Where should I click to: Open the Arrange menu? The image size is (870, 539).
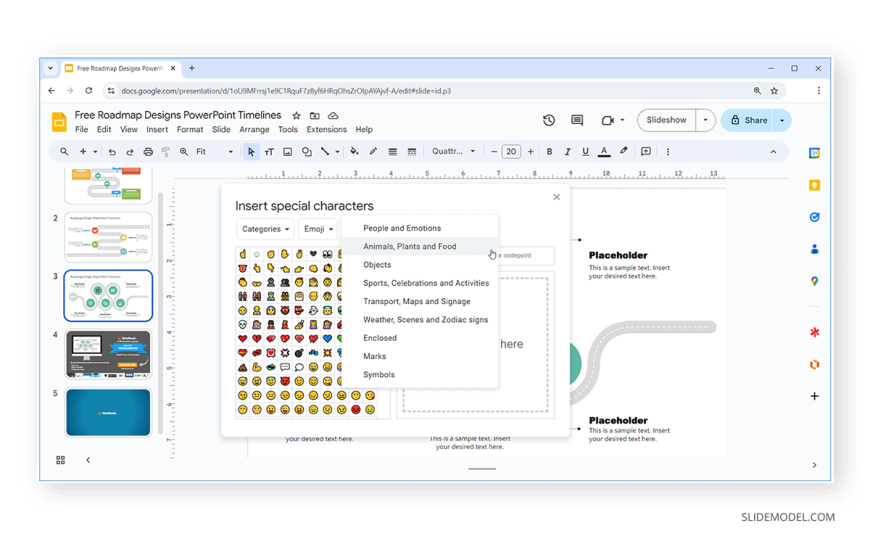click(254, 129)
